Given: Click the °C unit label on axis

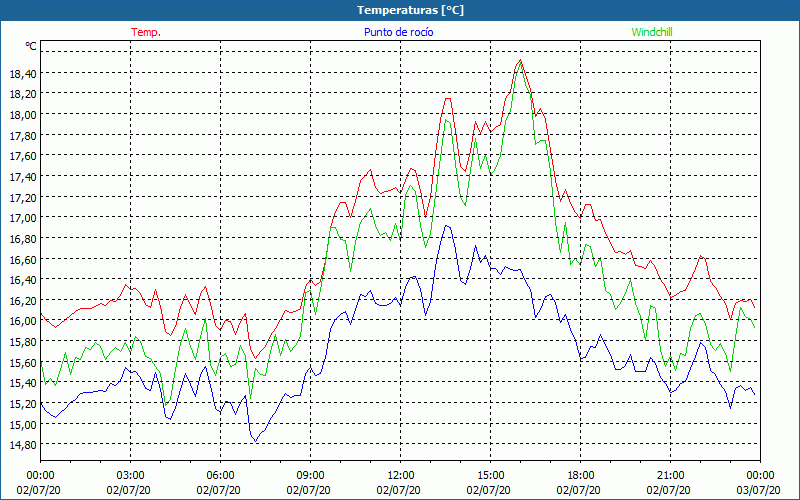Looking at the screenshot, I should pos(31,46).
